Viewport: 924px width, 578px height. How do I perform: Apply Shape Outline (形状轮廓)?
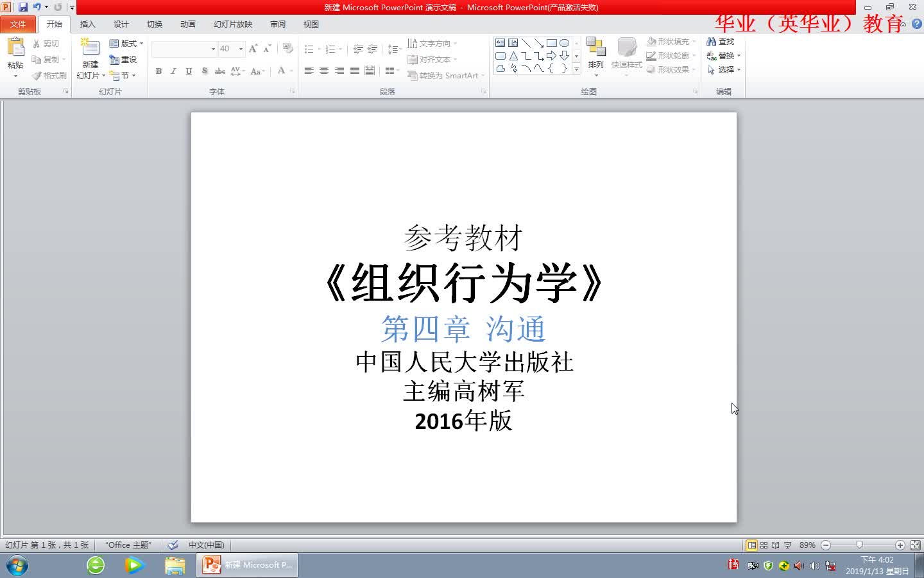click(x=669, y=55)
